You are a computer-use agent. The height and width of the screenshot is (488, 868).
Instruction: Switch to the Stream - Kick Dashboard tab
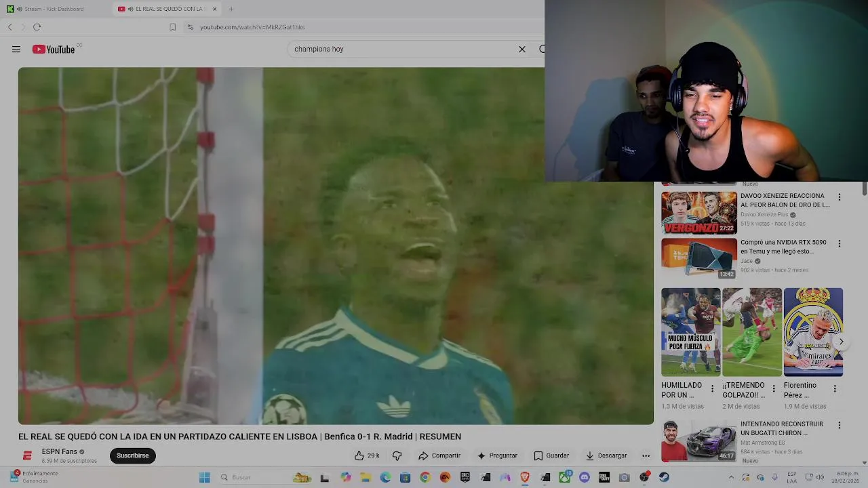pos(54,9)
